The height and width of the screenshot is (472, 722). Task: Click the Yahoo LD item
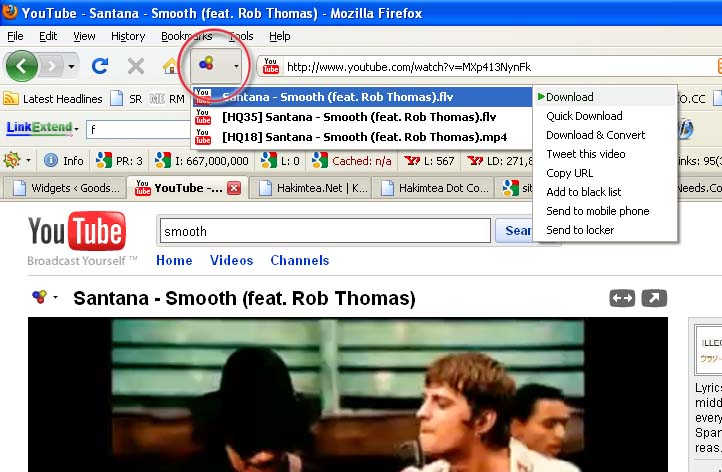pos(500,161)
